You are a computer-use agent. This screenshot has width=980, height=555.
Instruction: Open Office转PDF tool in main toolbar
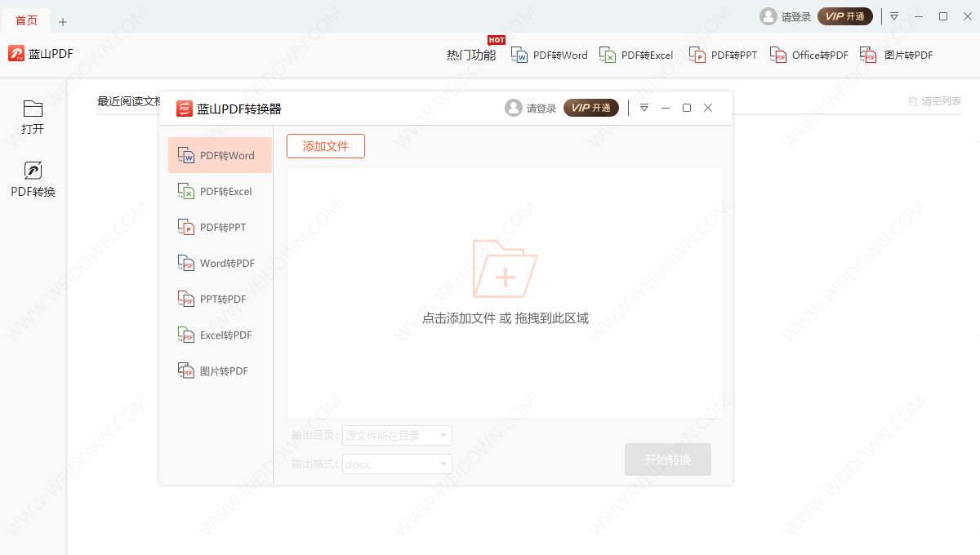tap(809, 55)
